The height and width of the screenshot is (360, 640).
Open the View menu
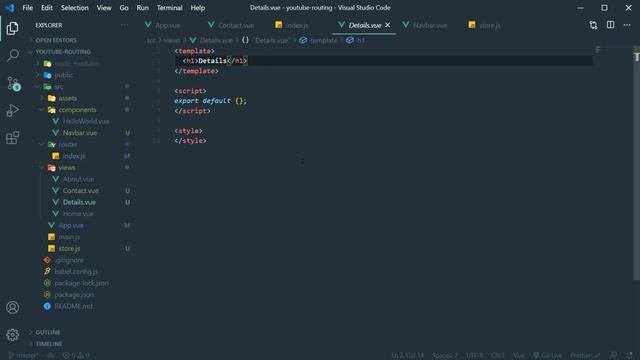[104, 8]
